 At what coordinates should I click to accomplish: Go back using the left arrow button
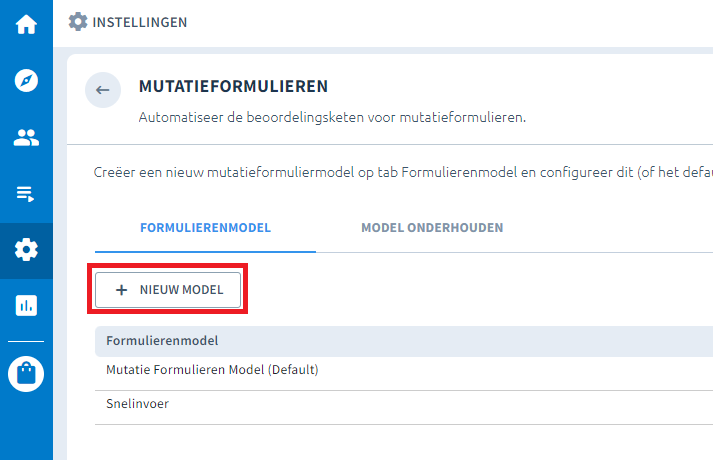click(102, 90)
